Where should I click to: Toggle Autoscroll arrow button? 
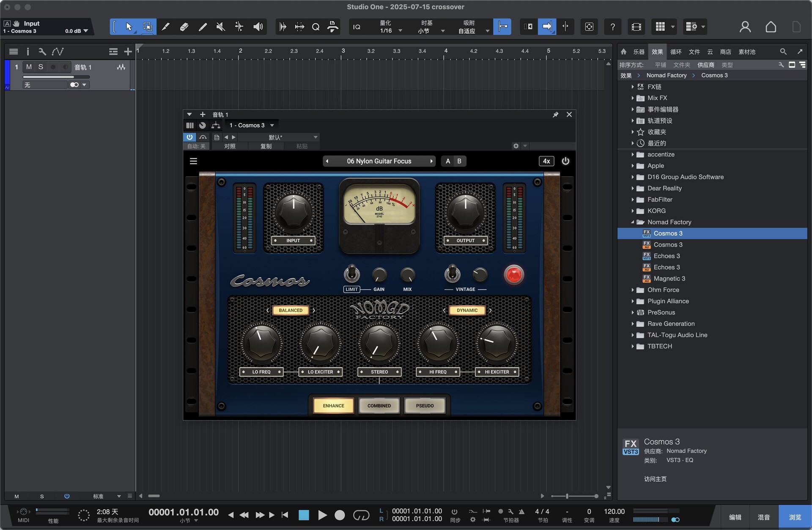pos(546,27)
